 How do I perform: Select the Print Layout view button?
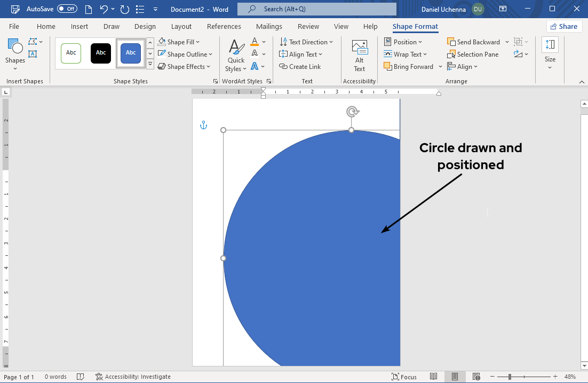pyautogui.click(x=455, y=377)
